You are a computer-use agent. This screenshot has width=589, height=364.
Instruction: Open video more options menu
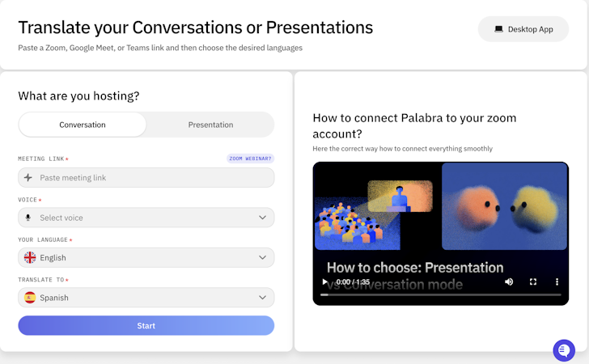pyautogui.click(x=557, y=281)
